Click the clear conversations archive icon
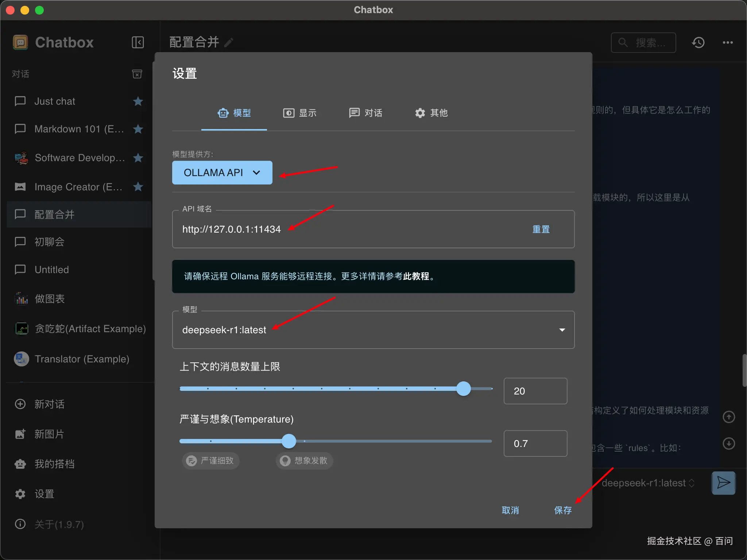The height and width of the screenshot is (560, 747). click(x=137, y=74)
